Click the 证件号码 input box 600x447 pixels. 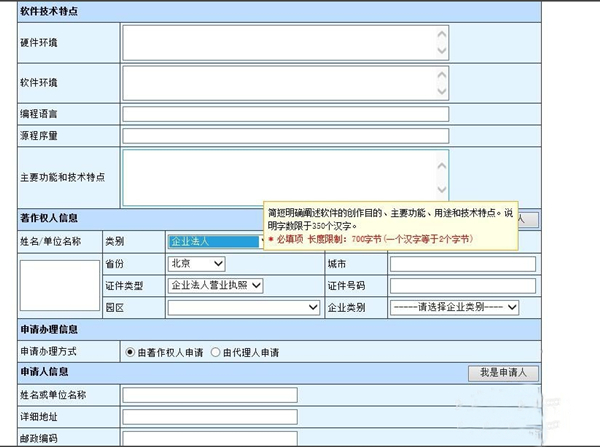[462, 286]
